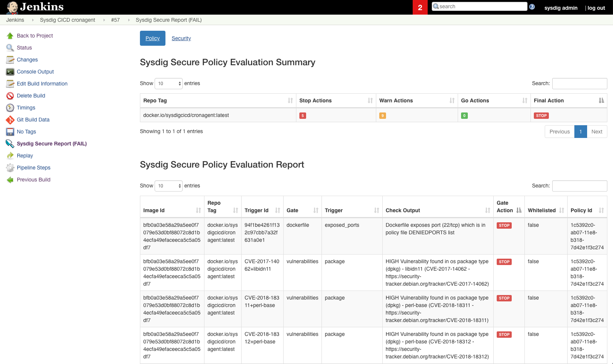613x364 pixels.
Task: Click the Next pagination button
Action: (x=597, y=132)
